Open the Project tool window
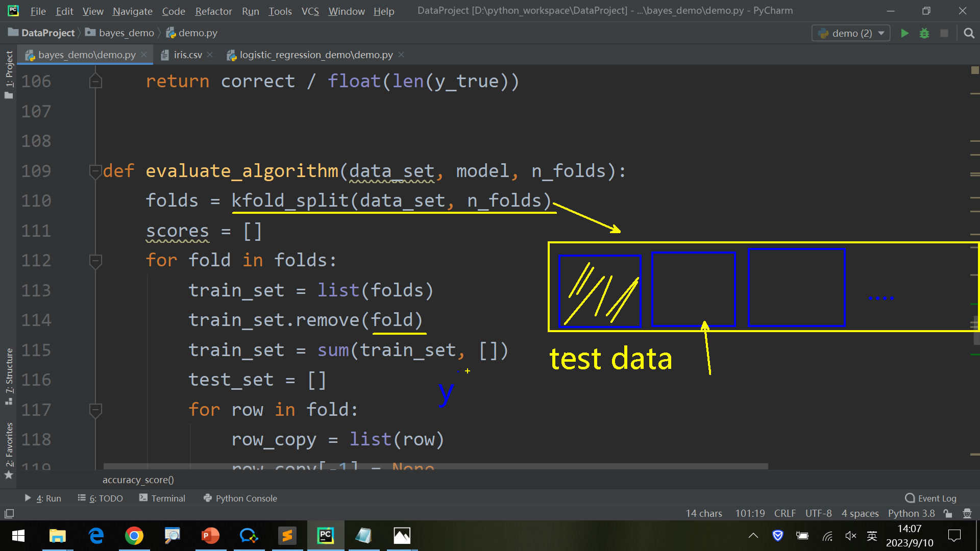This screenshot has height=551, width=980. pos(9,74)
